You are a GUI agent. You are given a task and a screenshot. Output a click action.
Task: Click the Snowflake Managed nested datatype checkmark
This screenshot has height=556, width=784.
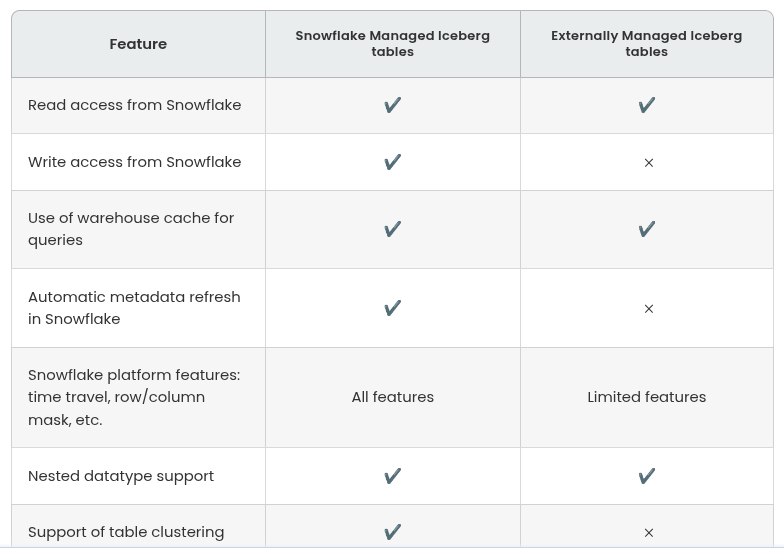(393, 476)
